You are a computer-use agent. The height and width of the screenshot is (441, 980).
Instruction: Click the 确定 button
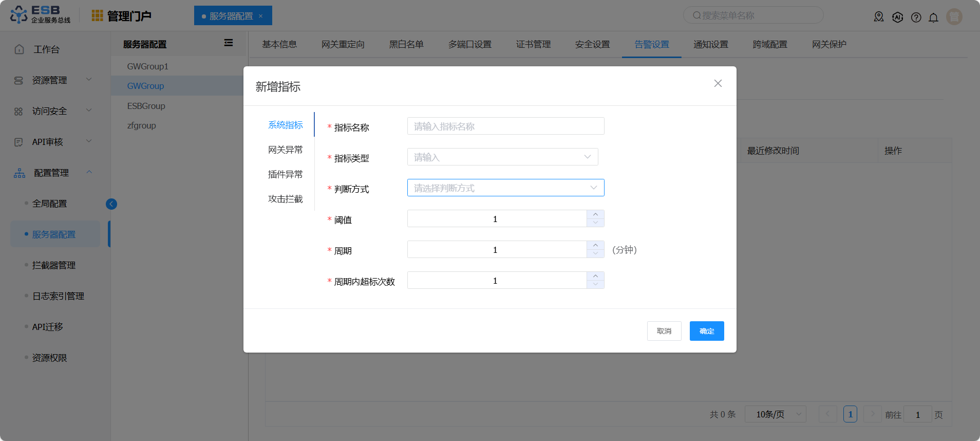tap(706, 331)
